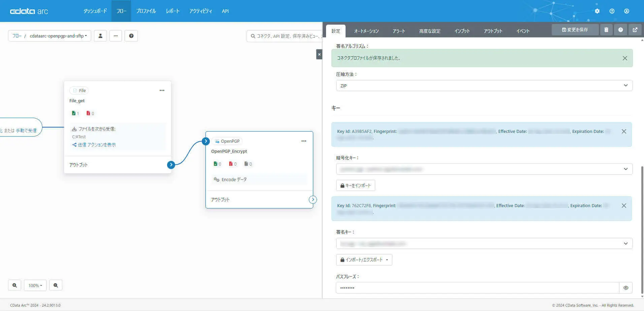The image size is (644, 311).
Task: Open the settings gear icon in header
Action: (x=597, y=11)
